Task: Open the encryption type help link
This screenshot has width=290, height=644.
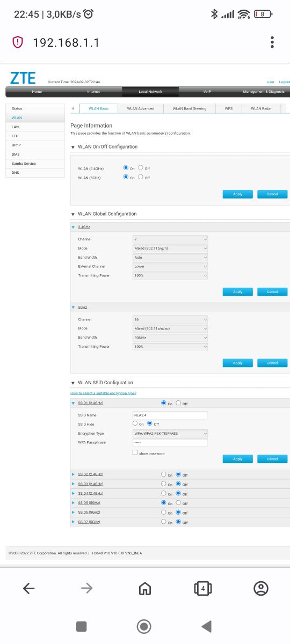Action: coord(104,393)
